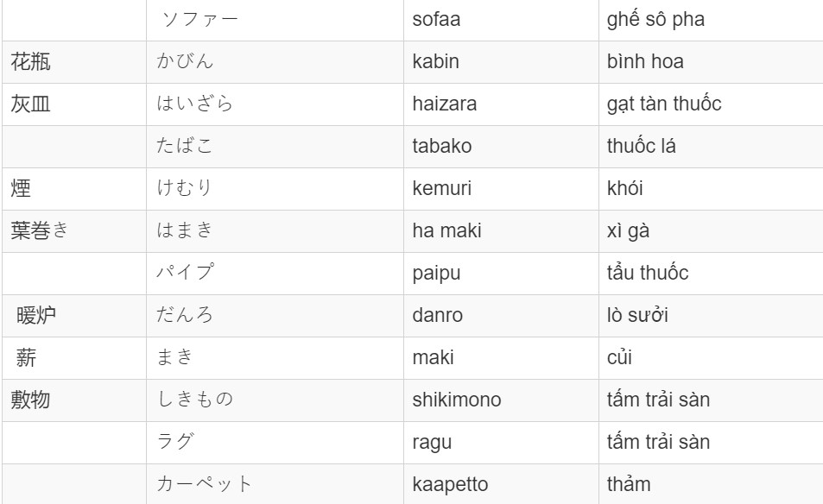Click the word haizara
This screenshot has height=504, width=823.
(x=445, y=104)
